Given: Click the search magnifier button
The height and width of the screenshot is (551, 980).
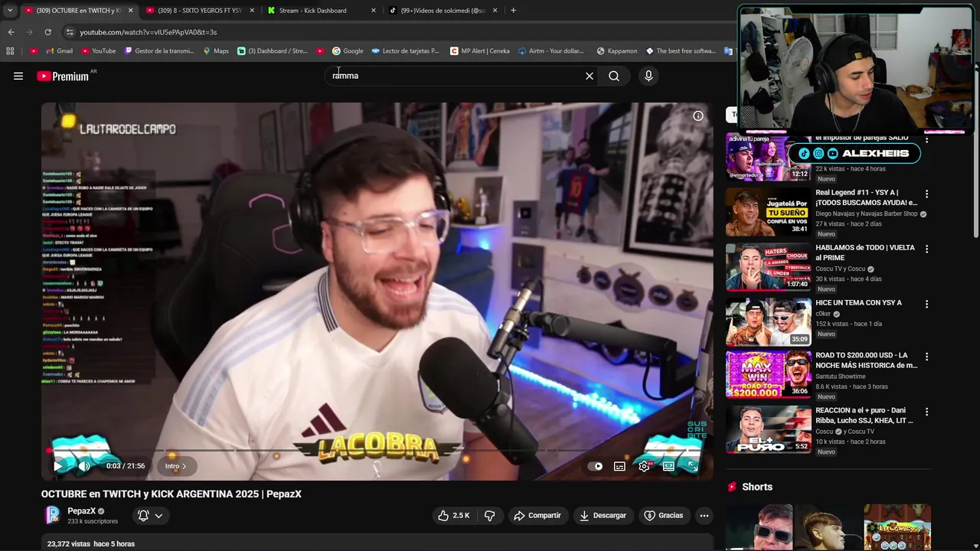Looking at the screenshot, I should point(614,76).
